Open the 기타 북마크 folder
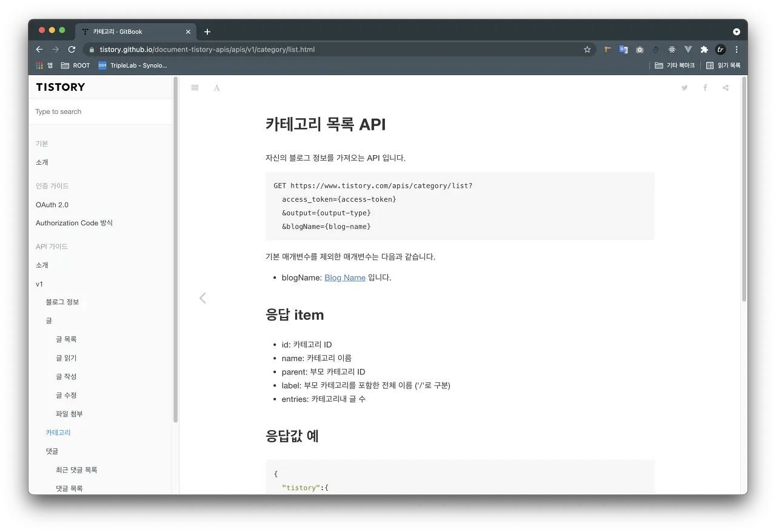Image resolution: width=776 pixels, height=532 pixels. click(675, 65)
